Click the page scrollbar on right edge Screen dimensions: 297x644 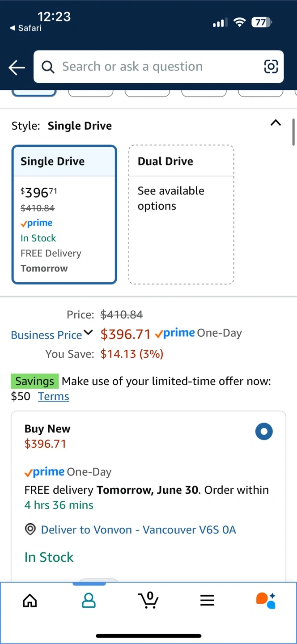tap(293, 132)
